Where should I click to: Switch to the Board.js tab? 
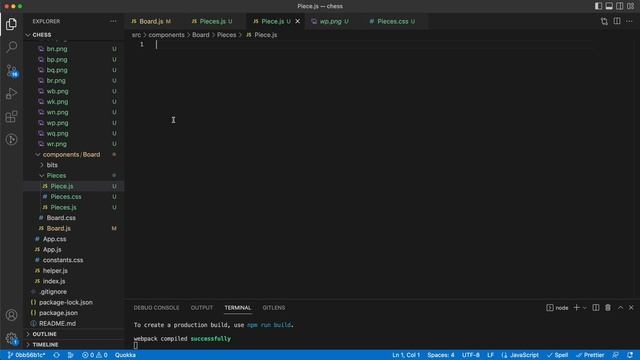tap(151, 21)
